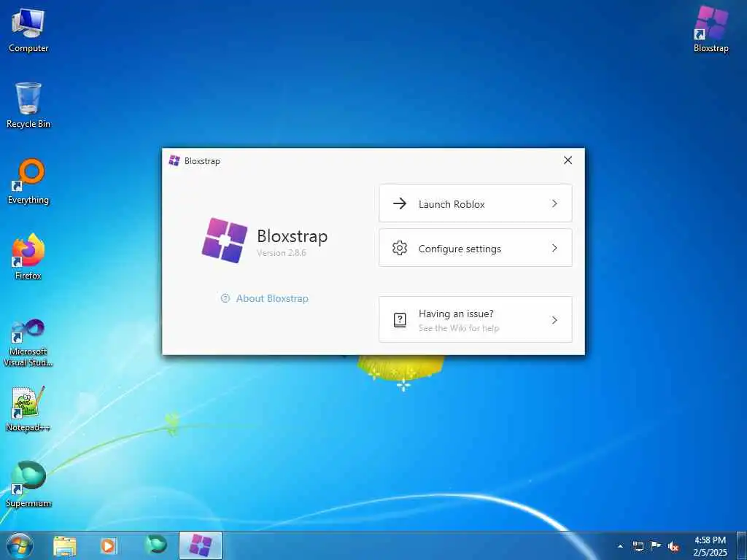Click the Bloxstrap taskbar button
Screen dimensions: 747x560
[x=201, y=545]
